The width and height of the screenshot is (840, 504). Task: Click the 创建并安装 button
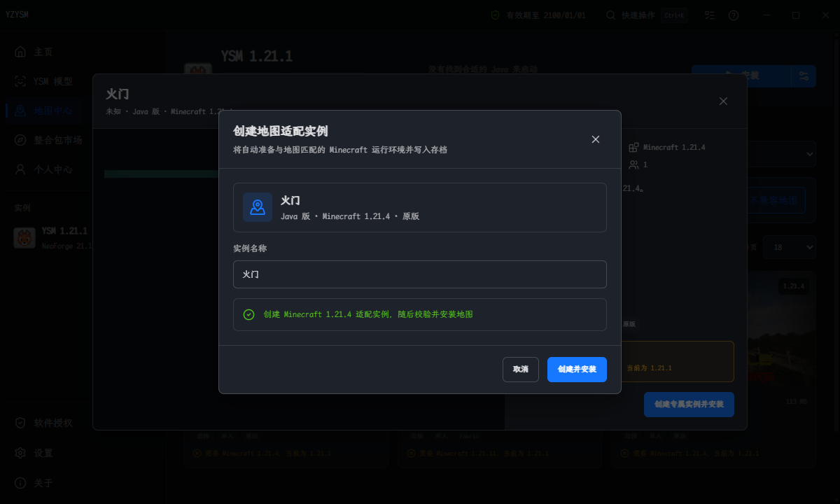(x=577, y=370)
